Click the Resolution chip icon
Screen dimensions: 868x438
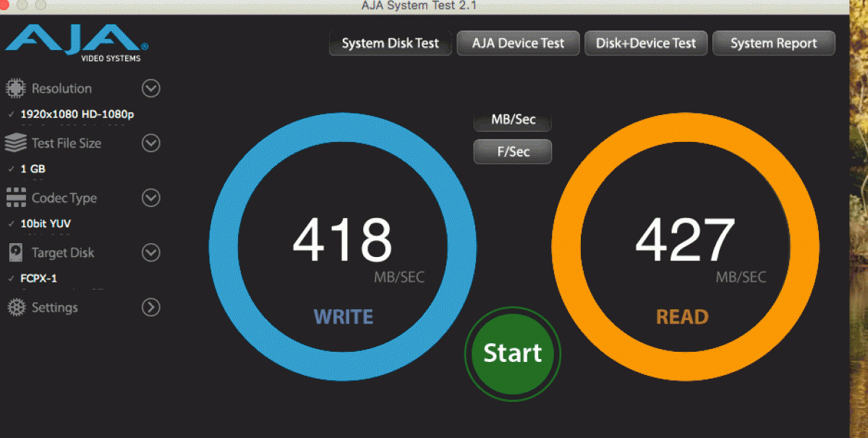tap(15, 88)
